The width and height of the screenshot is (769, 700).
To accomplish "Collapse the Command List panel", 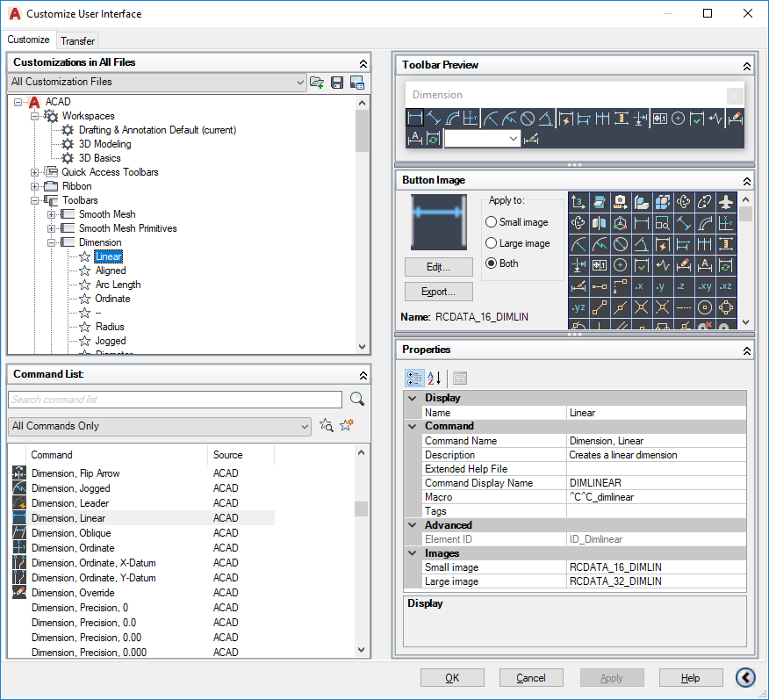I will point(363,375).
